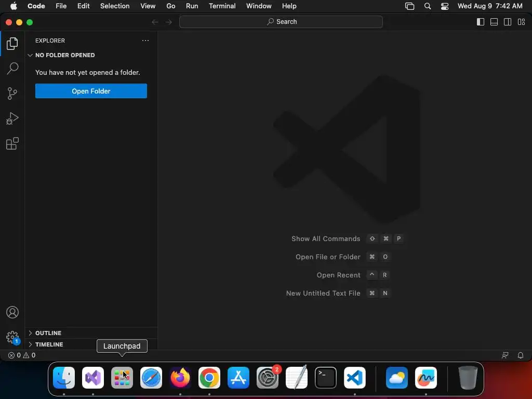Click the Open Folder button
532x399 pixels.
point(91,91)
